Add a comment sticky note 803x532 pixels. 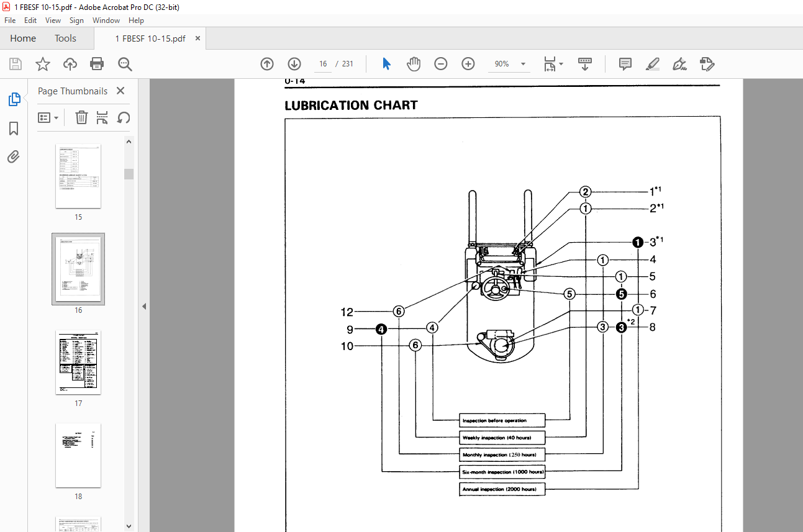point(625,64)
